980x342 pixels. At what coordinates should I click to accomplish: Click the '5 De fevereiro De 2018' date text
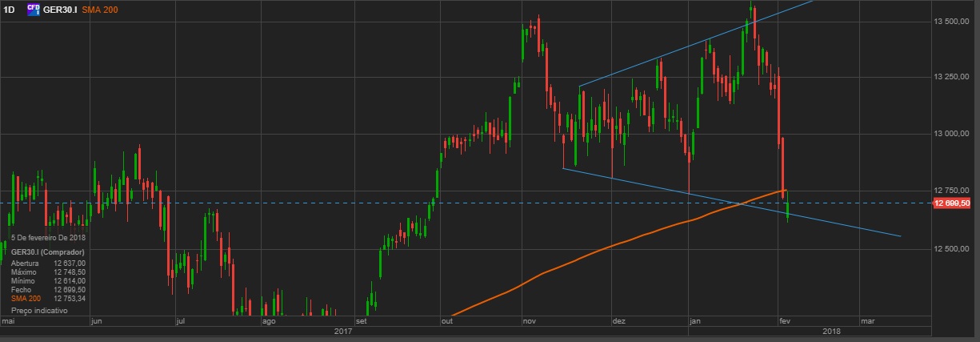pos(48,238)
